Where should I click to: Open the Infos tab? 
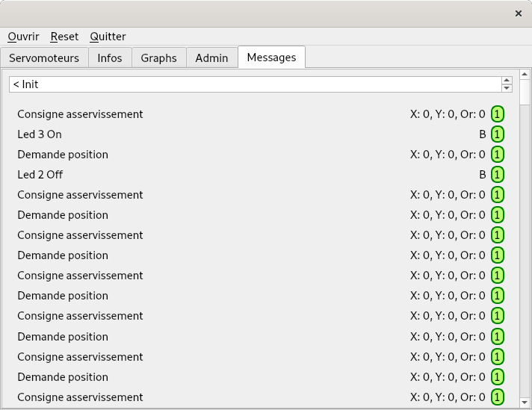coord(110,58)
